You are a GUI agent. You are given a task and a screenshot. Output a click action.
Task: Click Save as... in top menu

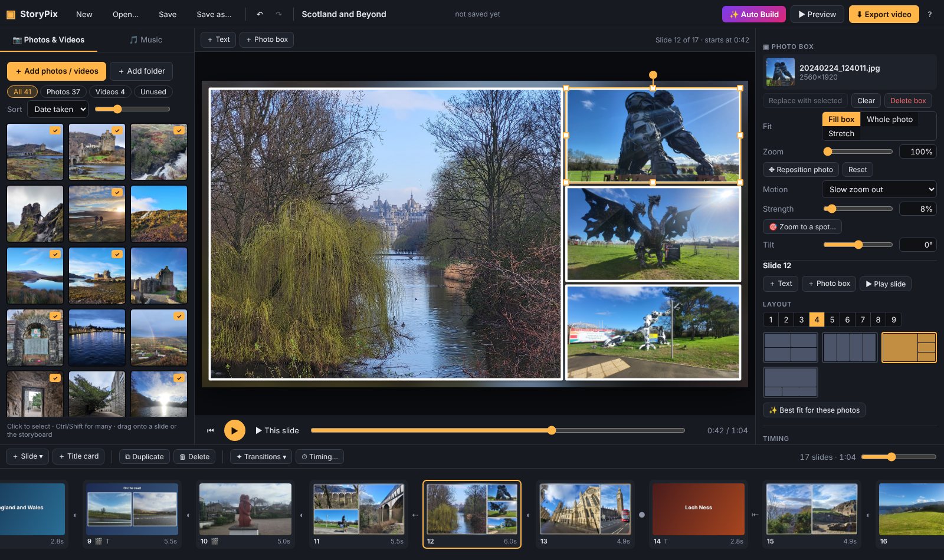tap(214, 14)
